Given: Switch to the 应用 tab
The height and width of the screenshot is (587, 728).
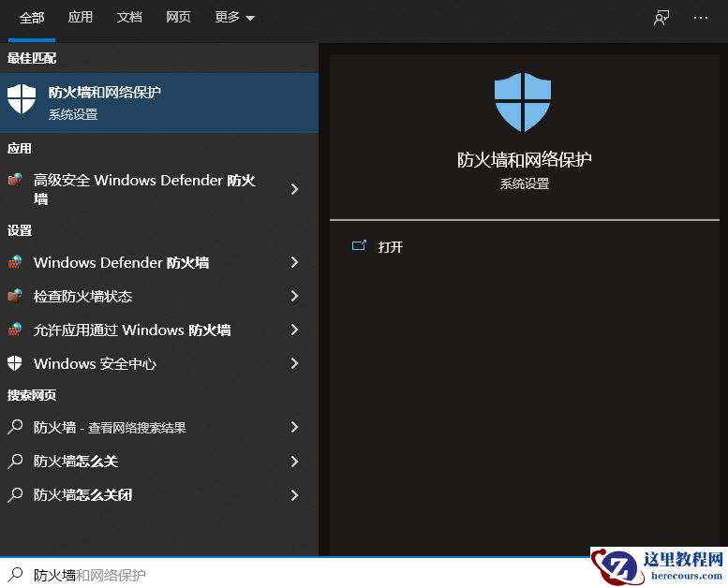Looking at the screenshot, I should tap(81, 18).
